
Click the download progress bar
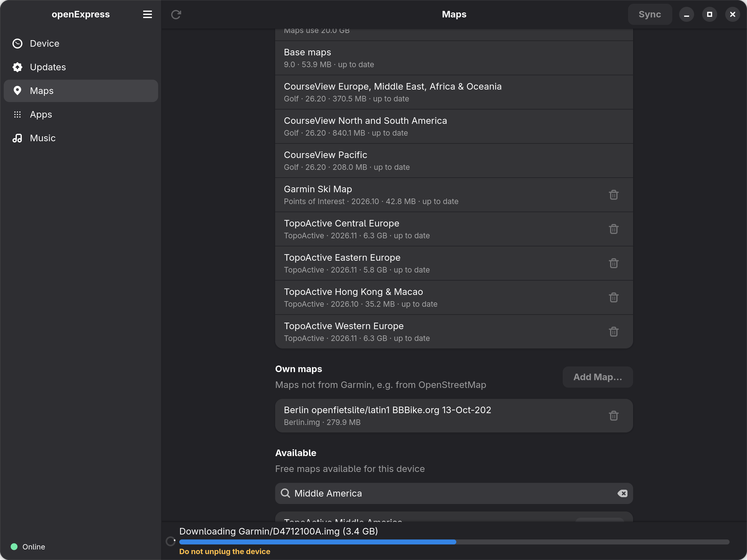click(x=454, y=542)
